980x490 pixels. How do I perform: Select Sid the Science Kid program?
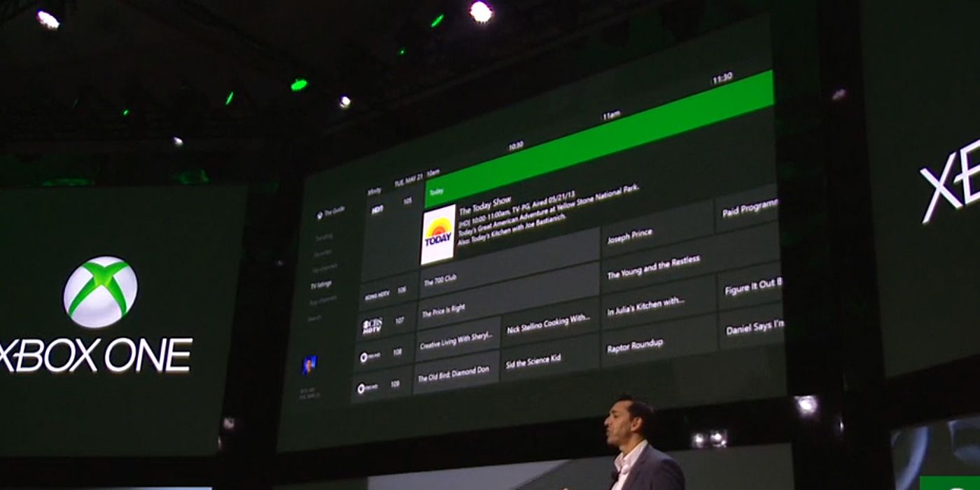pos(550,358)
